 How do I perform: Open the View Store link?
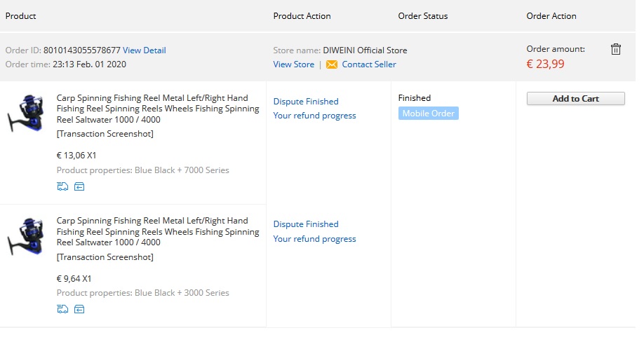click(293, 64)
